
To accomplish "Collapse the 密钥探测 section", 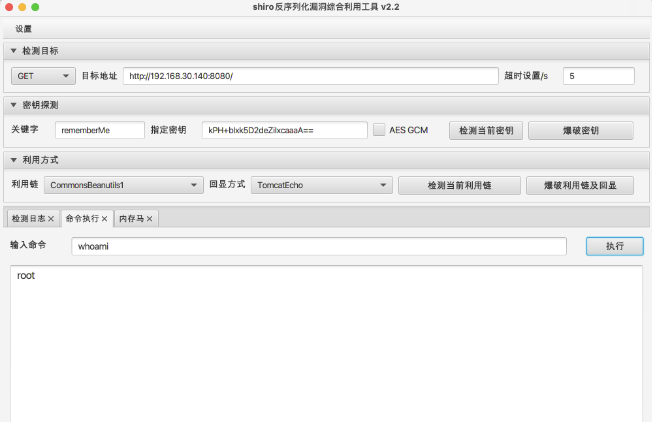I will (13, 105).
